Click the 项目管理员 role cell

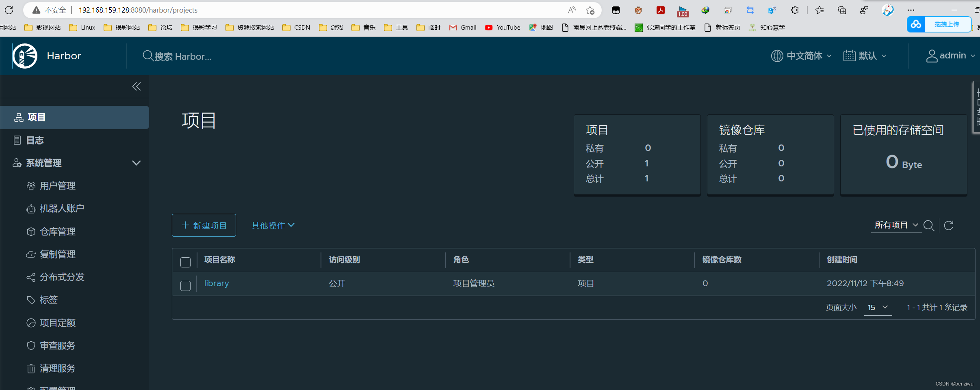(x=474, y=283)
